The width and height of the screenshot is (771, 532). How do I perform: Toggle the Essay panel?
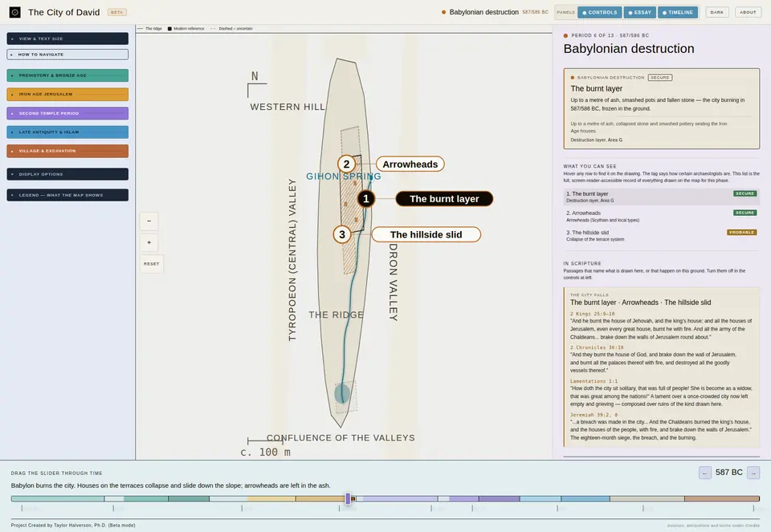tap(640, 12)
